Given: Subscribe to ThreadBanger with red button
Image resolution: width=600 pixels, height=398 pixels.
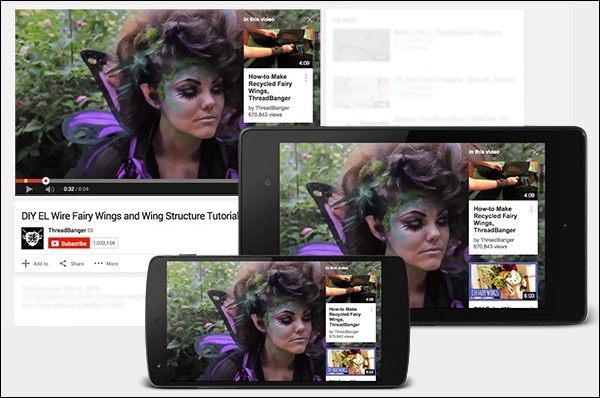Looking at the screenshot, I should tap(69, 243).
